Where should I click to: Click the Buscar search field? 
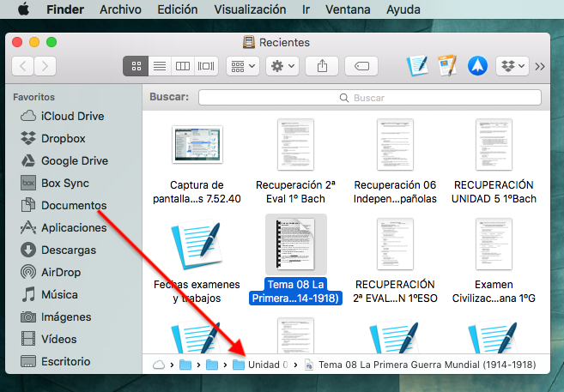[x=370, y=98]
